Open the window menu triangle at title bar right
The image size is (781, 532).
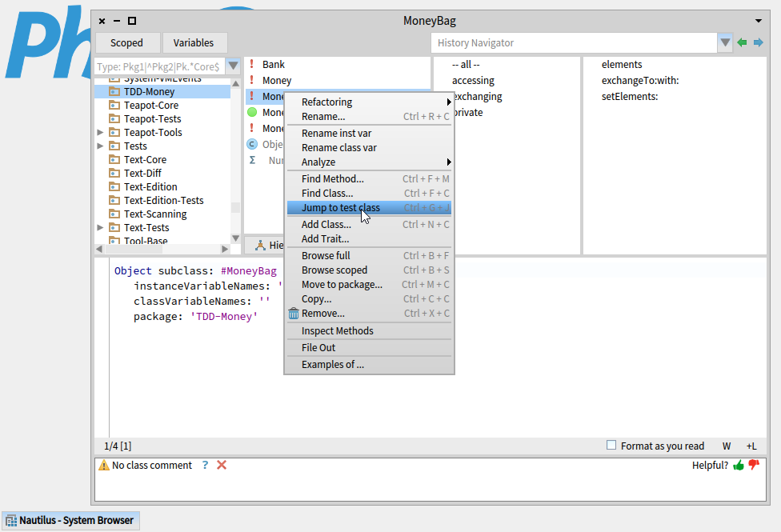click(758, 21)
